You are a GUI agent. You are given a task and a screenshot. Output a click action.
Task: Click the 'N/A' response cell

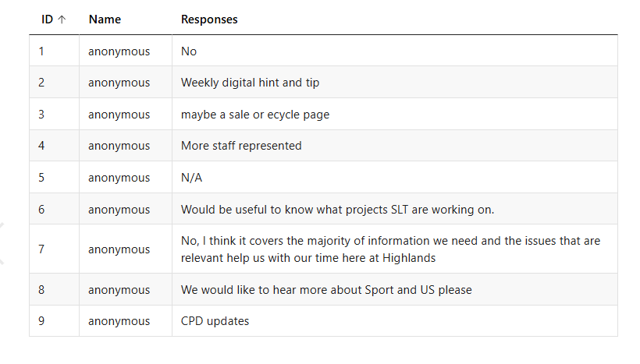click(191, 178)
